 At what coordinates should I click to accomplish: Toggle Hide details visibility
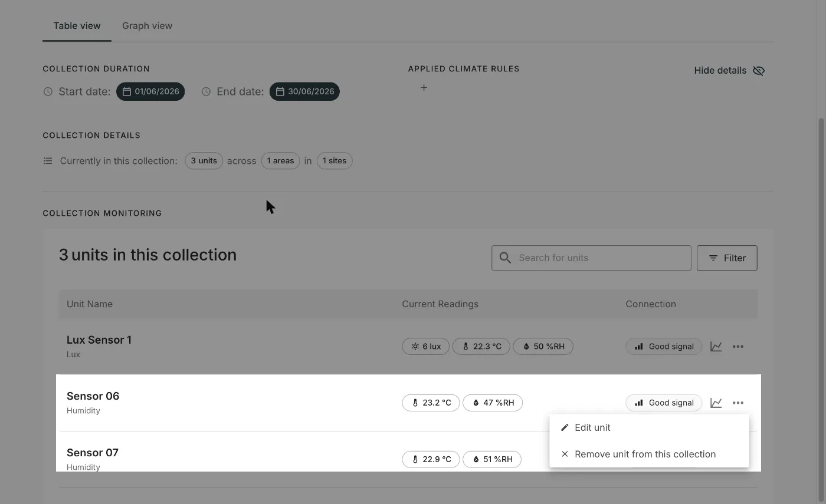(x=729, y=71)
